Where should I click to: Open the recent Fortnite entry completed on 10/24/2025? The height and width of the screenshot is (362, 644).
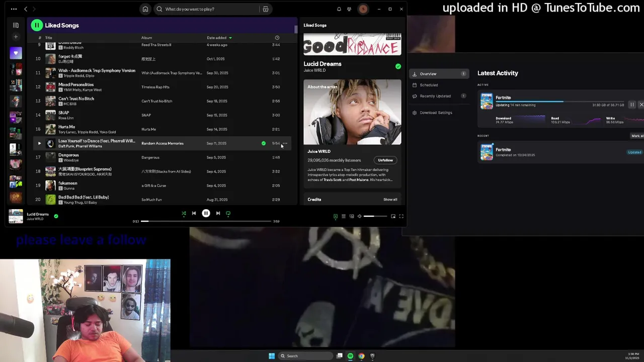[x=561, y=152]
